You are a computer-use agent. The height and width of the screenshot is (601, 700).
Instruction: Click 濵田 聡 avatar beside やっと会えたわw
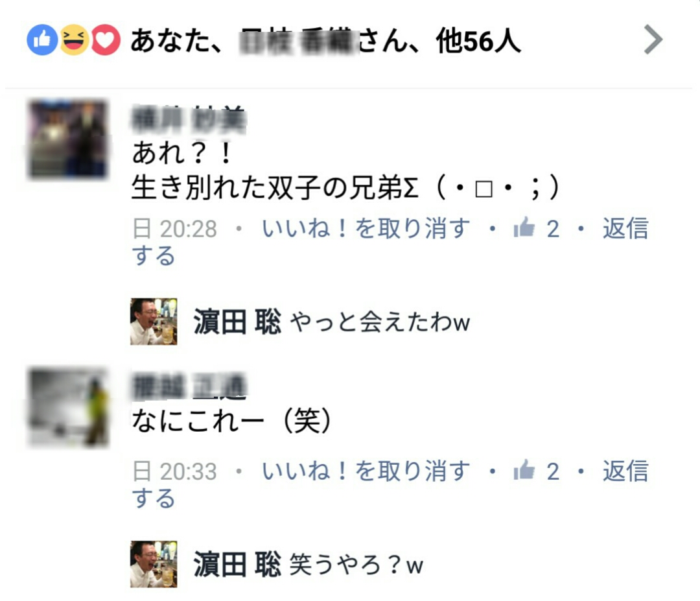154,322
